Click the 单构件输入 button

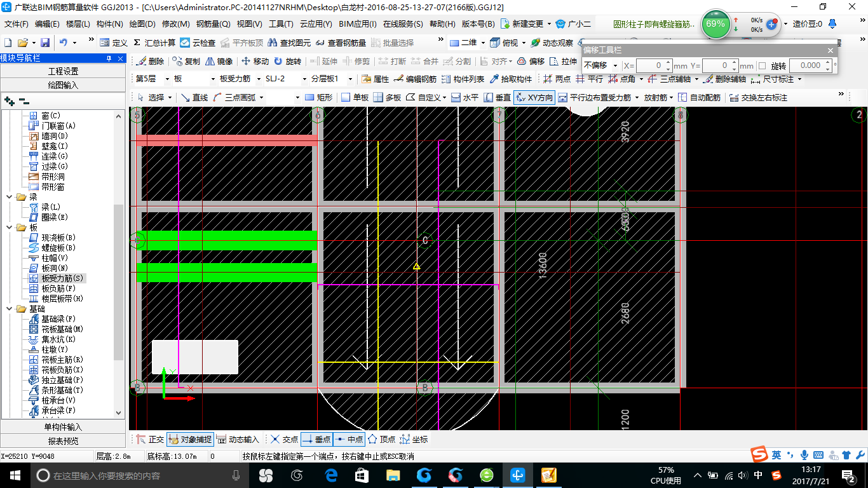tap(63, 427)
